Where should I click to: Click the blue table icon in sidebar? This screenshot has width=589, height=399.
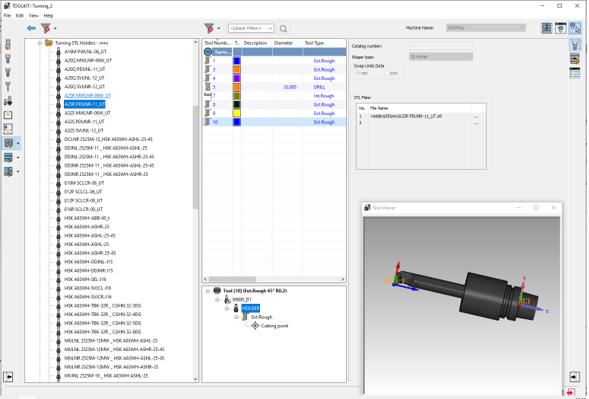[x=8, y=157]
